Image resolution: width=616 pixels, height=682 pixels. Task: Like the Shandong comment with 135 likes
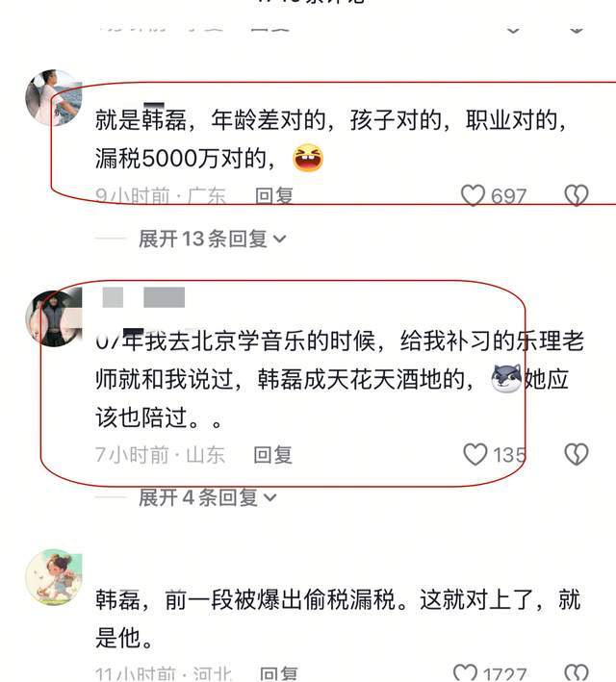pyautogui.click(x=475, y=455)
